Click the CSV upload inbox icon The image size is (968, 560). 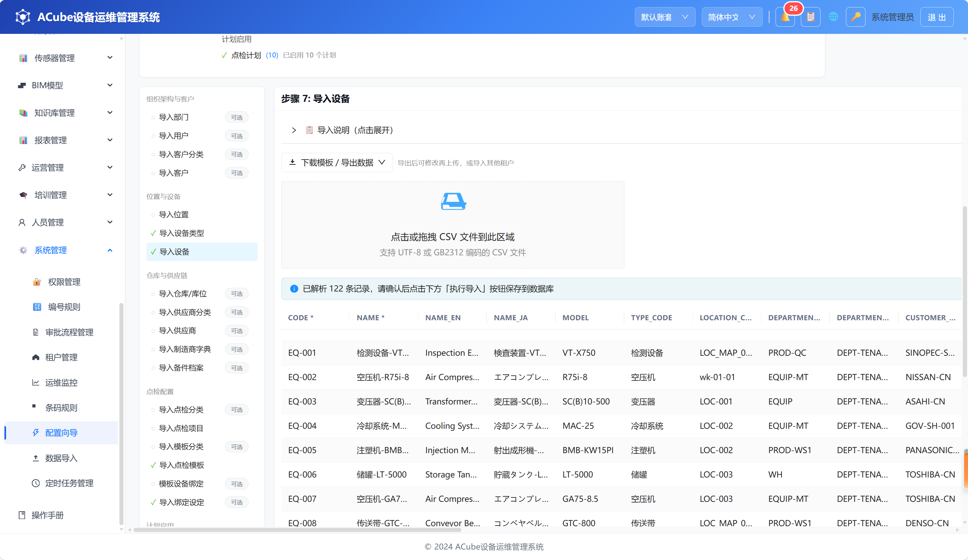[453, 201]
